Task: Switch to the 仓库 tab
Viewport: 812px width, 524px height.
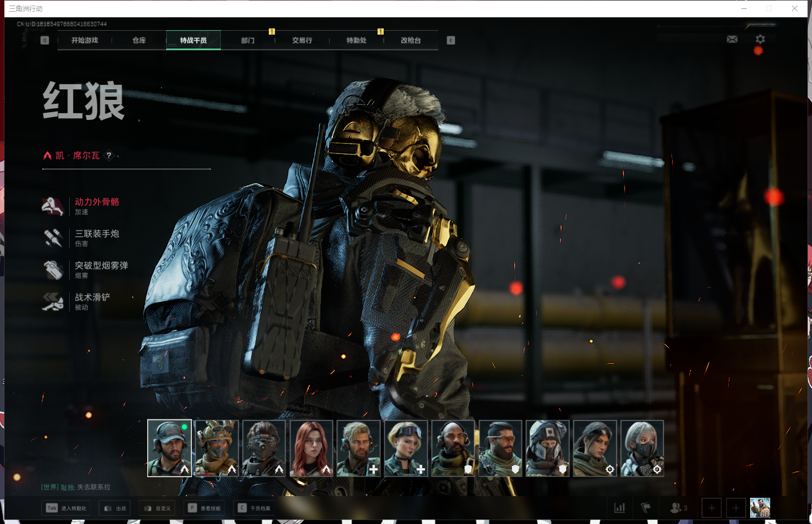Action: coord(139,40)
